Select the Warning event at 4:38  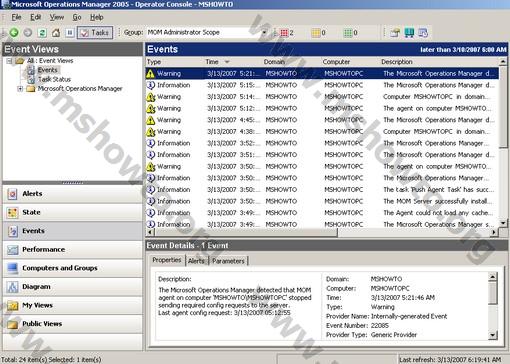[x=322, y=132]
